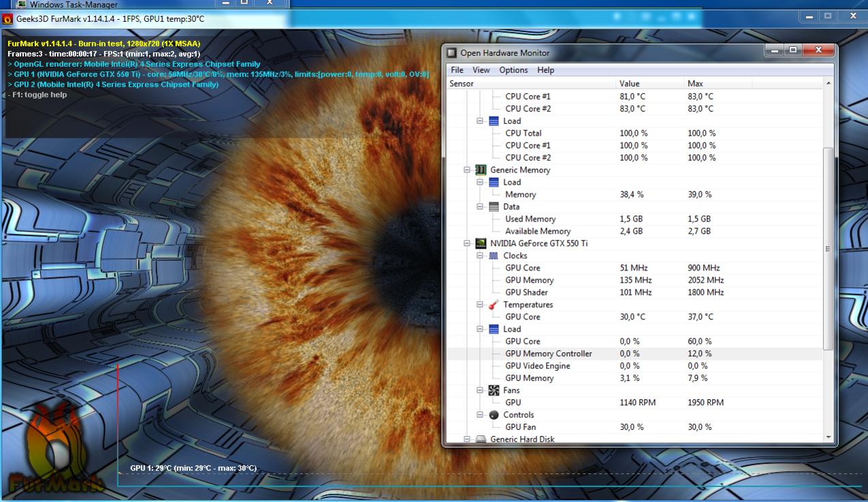The height and width of the screenshot is (502, 868).
Task: Click the 1950 RPM max value
Action: tap(705, 403)
